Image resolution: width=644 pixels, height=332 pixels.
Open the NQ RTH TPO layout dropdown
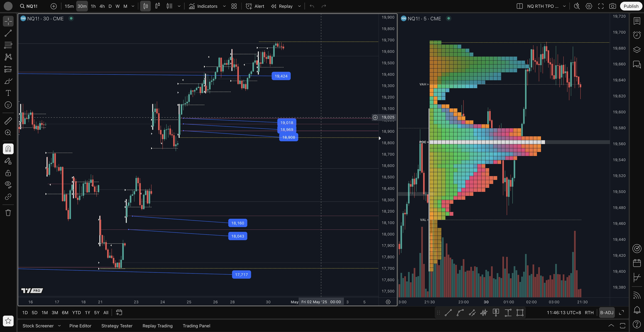[564, 6]
